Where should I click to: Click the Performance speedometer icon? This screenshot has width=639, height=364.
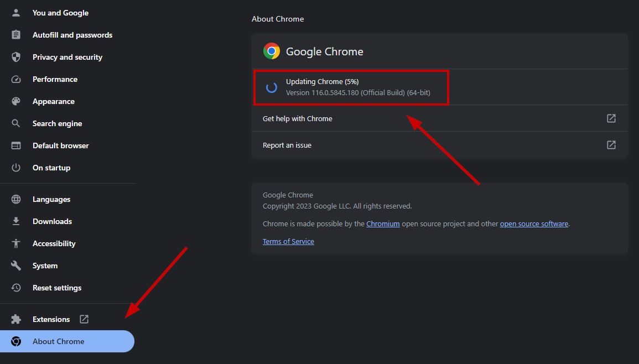tap(15, 79)
